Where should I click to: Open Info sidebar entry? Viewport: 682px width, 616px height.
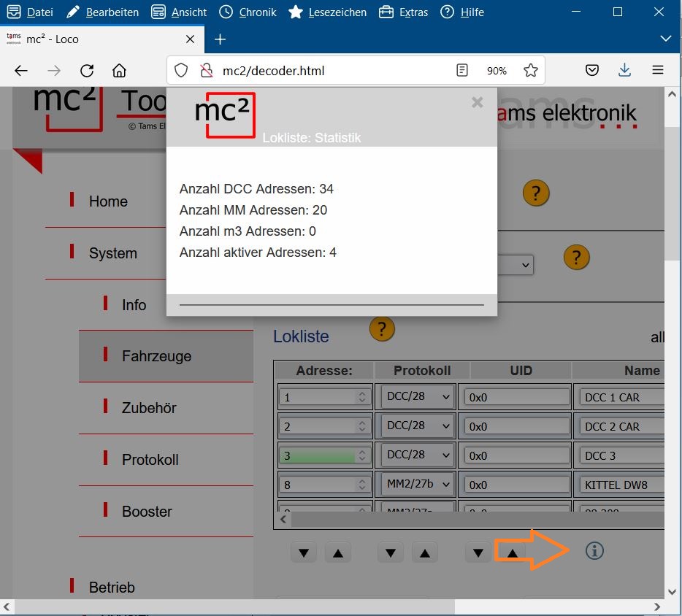point(134,305)
